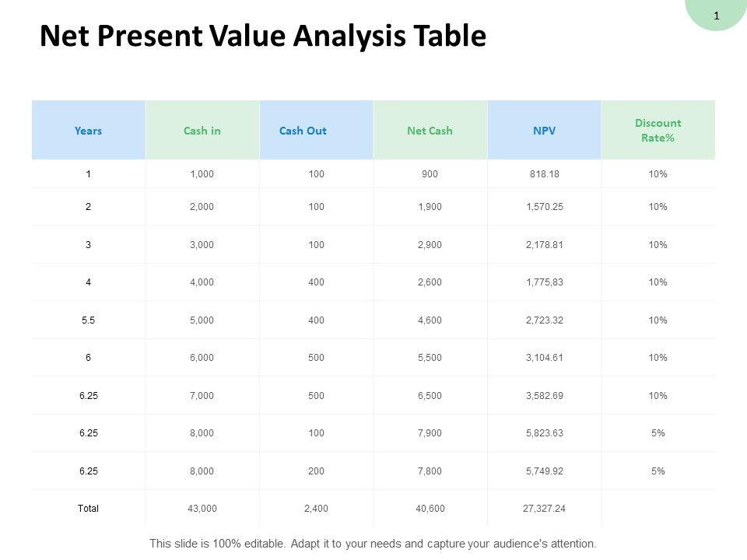Select the Cash Out total 2,400
This screenshot has width=747, height=560.
[316, 508]
